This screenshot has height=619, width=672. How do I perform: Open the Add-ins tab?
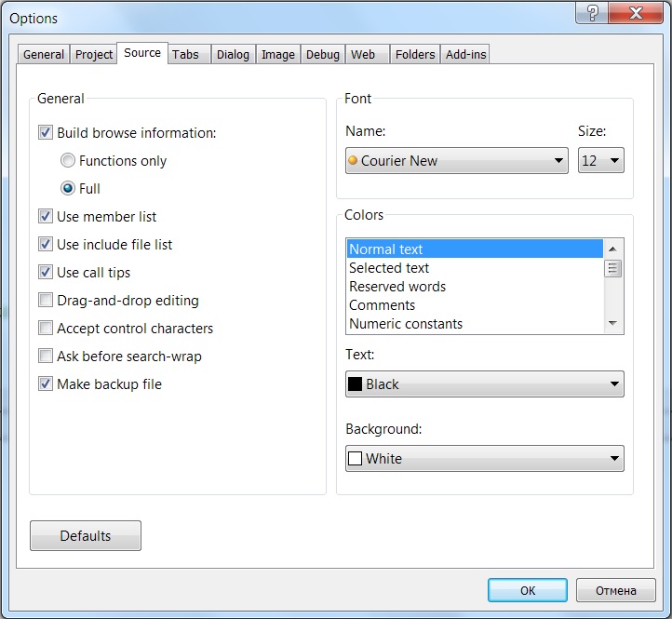(465, 55)
